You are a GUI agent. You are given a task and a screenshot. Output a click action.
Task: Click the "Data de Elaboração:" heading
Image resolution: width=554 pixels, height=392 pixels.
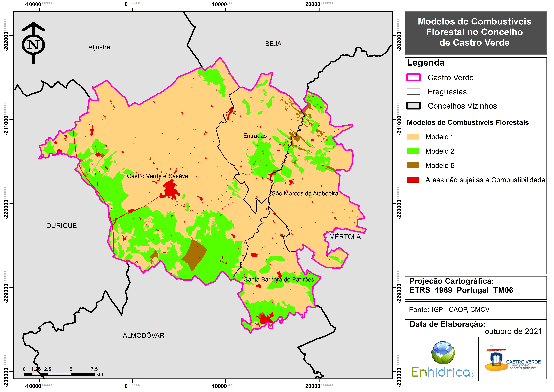(x=448, y=324)
